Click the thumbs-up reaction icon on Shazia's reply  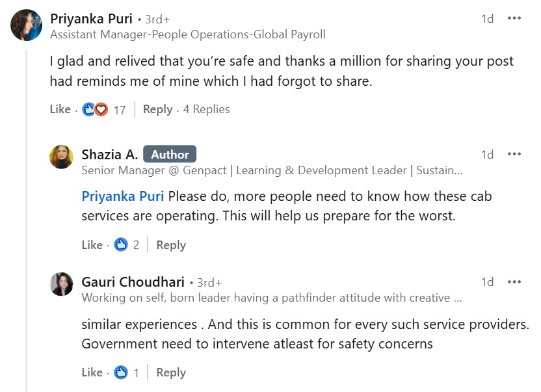[x=121, y=245]
